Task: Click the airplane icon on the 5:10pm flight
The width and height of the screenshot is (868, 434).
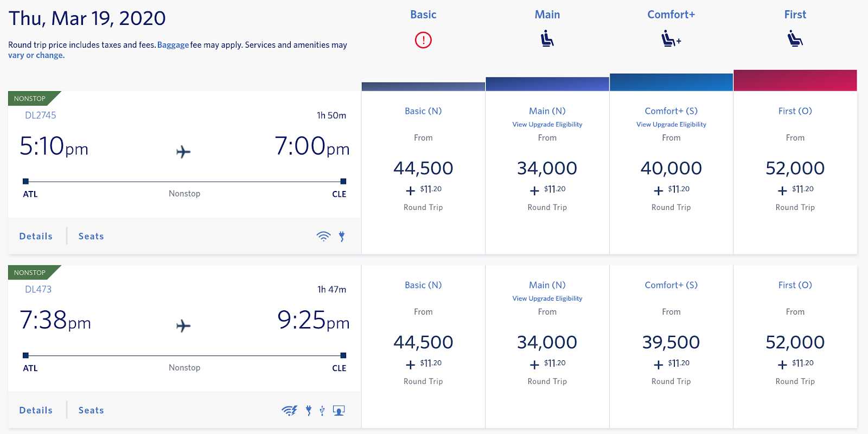Action: pos(183,151)
